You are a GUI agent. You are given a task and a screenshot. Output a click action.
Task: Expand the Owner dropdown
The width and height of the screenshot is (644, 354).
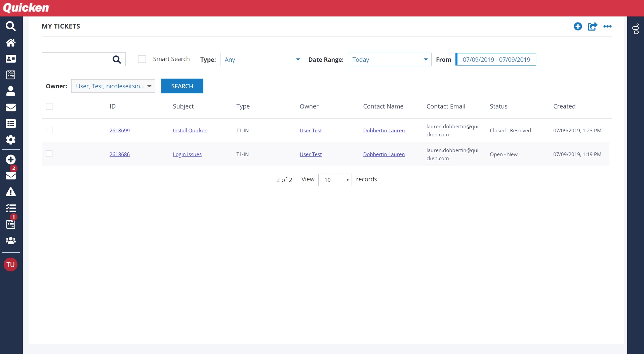113,86
